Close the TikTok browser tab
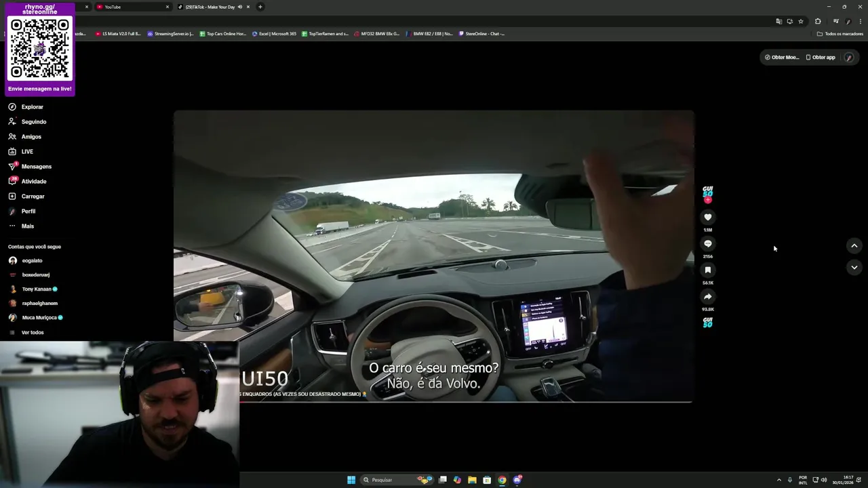The width and height of the screenshot is (868, 488). pos(248,7)
